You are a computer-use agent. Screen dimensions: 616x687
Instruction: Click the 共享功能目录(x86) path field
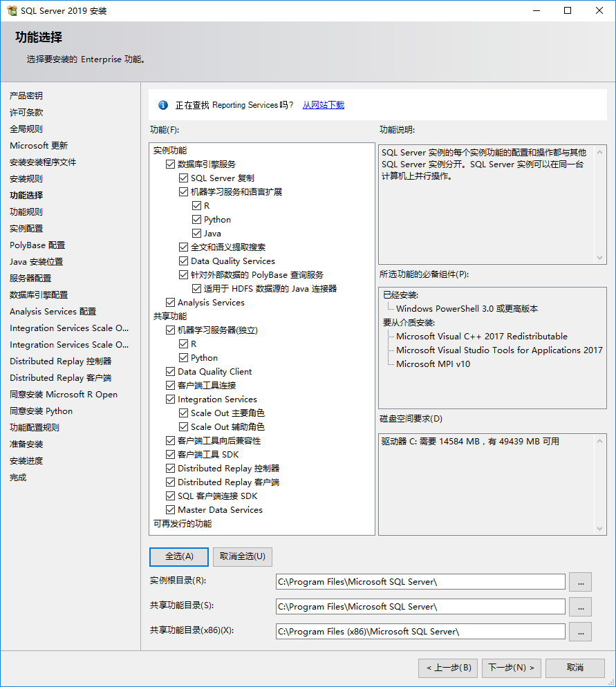tap(420, 632)
